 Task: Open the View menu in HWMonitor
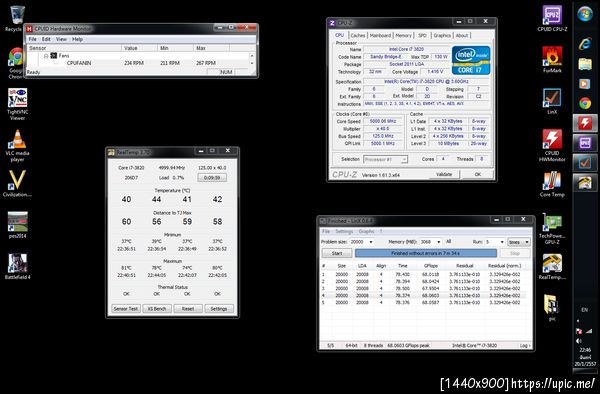click(x=61, y=39)
